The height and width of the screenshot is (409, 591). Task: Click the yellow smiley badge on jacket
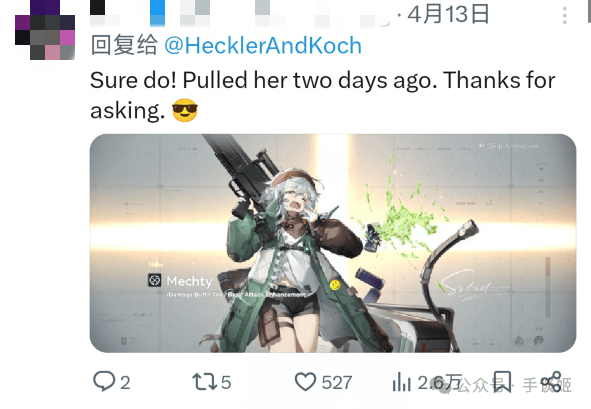[x=335, y=285]
